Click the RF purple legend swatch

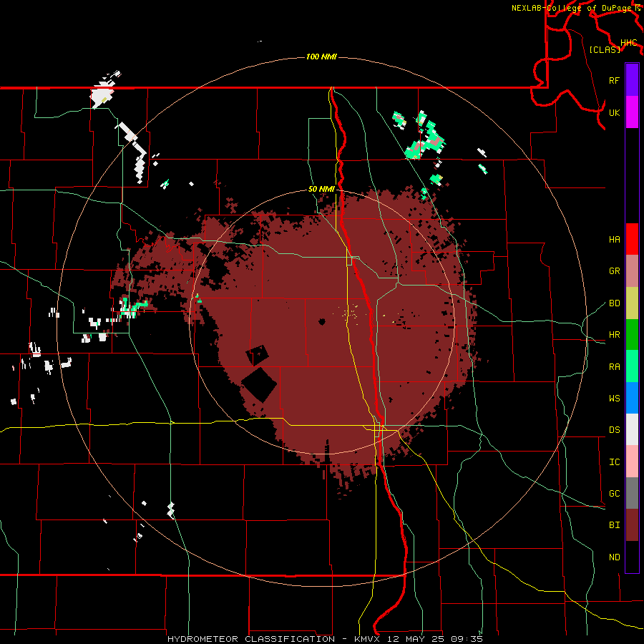pyautogui.click(x=632, y=80)
